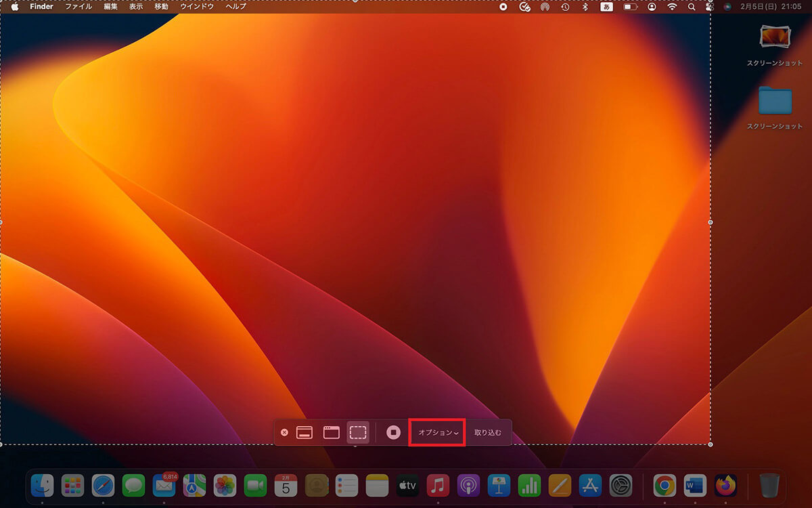Open the Apple menu

[15, 7]
